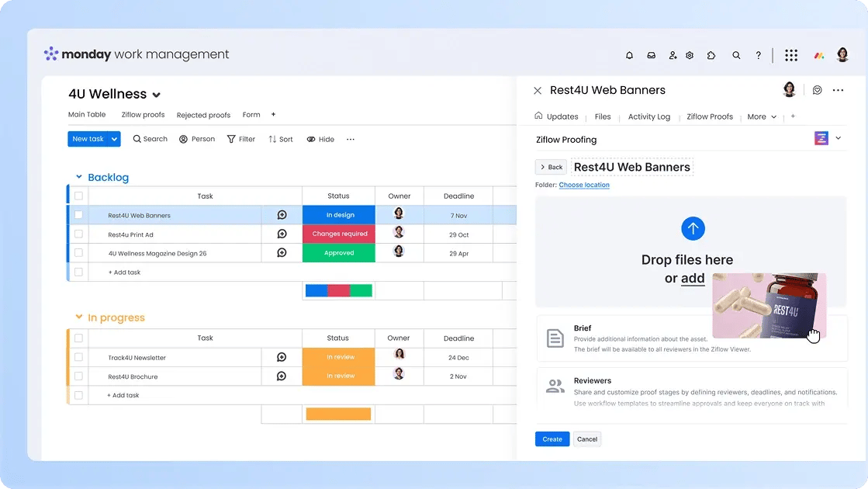The width and height of the screenshot is (868, 489).
Task: Open the panel three-dot options menu
Action: [838, 90]
